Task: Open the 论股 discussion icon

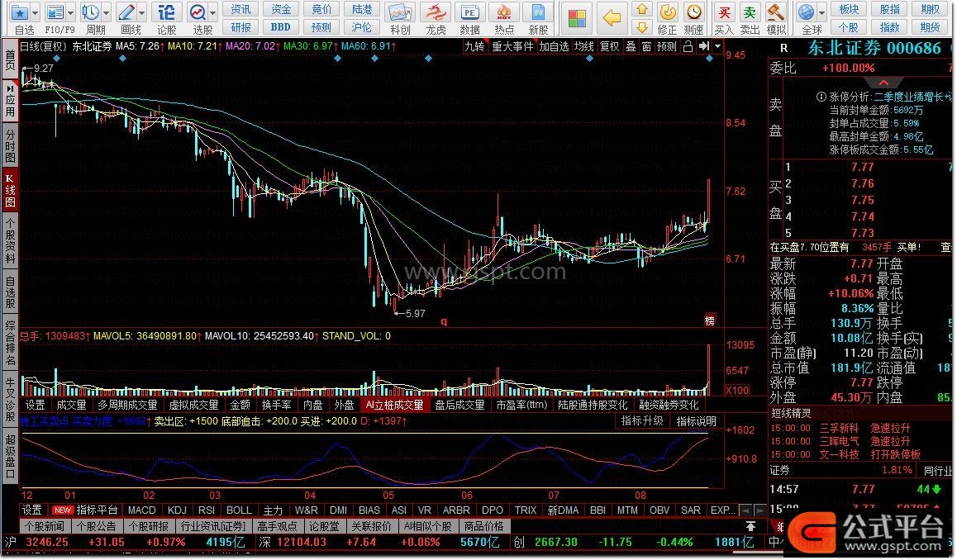Action: coord(166,12)
